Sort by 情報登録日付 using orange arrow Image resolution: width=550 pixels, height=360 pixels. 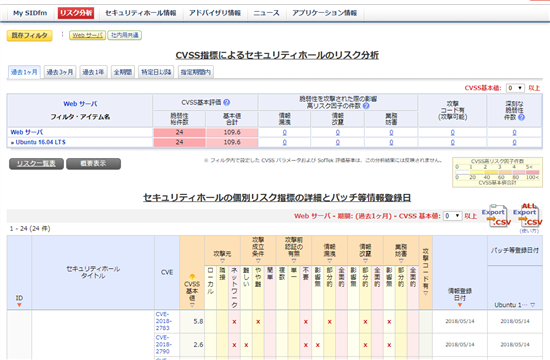pyautogui.click(x=460, y=305)
